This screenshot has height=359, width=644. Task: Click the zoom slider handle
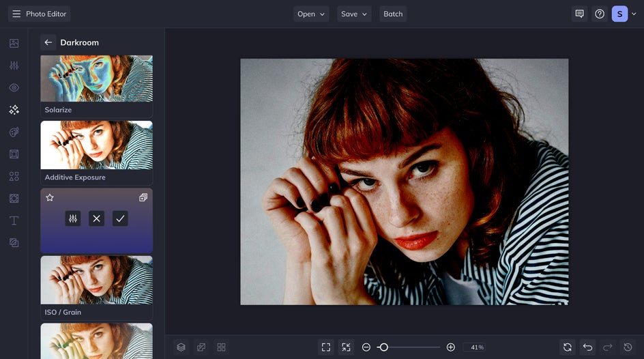click(383, 347)
